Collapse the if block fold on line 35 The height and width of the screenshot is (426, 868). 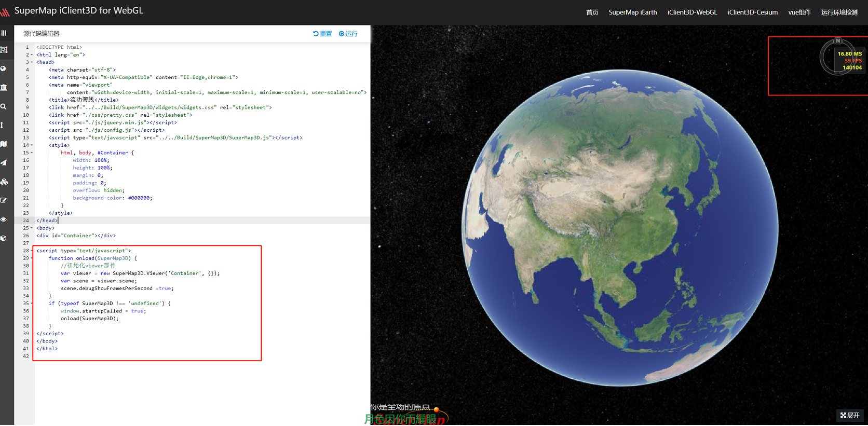32,304
